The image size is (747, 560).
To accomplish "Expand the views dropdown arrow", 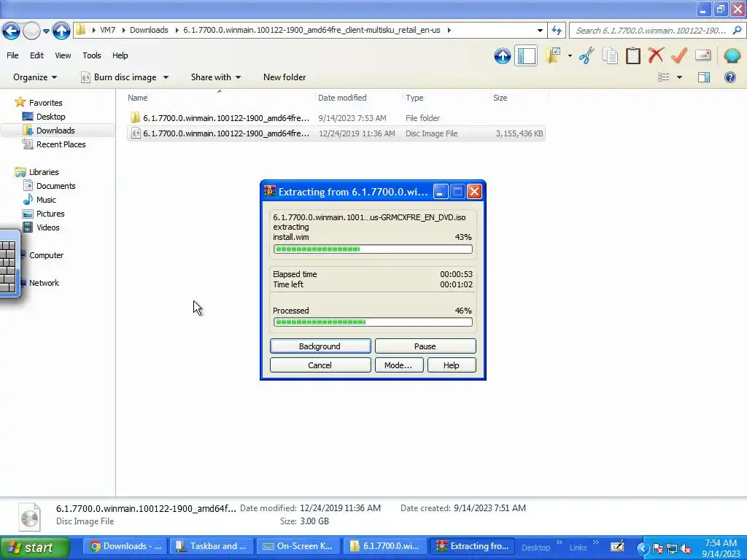I will 679,77.
